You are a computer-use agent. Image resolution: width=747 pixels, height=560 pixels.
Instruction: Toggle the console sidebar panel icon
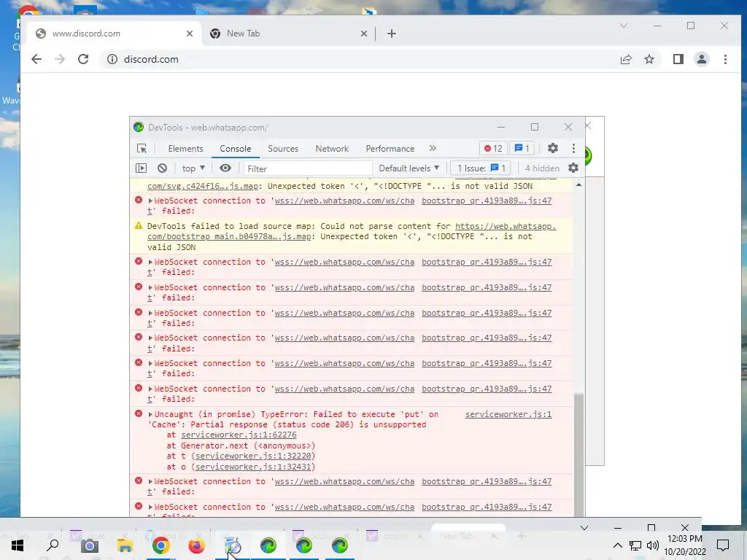(141, 168)
